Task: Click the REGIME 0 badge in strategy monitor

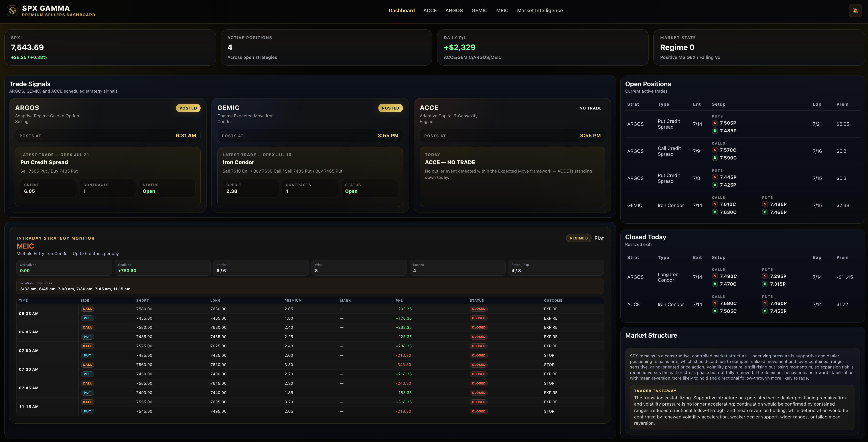Action: click(x=578, y=238)
